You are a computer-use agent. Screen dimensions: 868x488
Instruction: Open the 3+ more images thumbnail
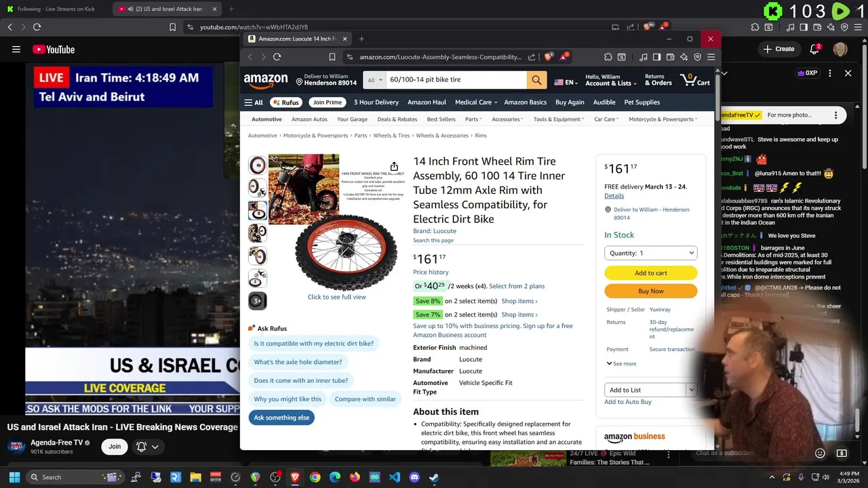point(257,300)
